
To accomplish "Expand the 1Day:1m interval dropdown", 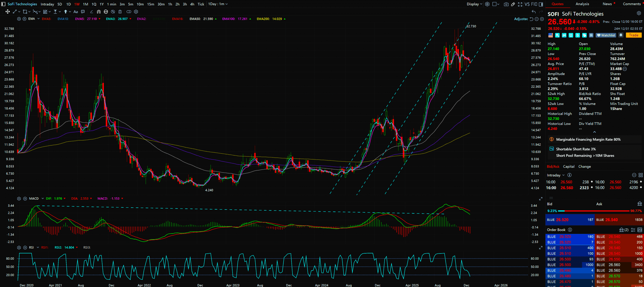I will [x=218, y=4].
